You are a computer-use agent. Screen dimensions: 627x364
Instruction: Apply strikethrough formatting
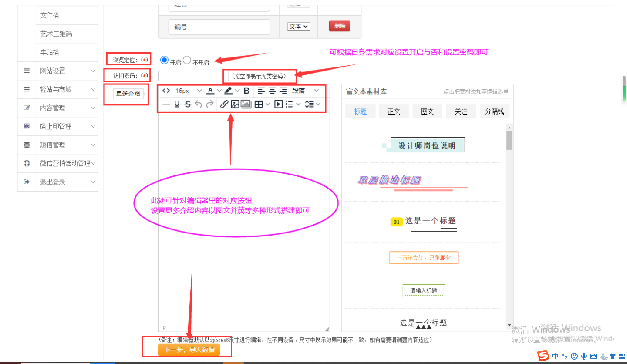(x=188, y=104)
